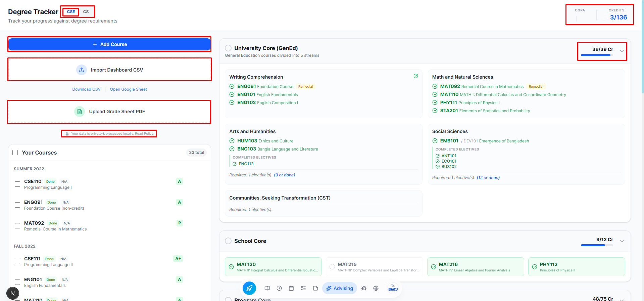
Task: Click the completed check icon on Writing Comprehension
Action: [416, 76]
